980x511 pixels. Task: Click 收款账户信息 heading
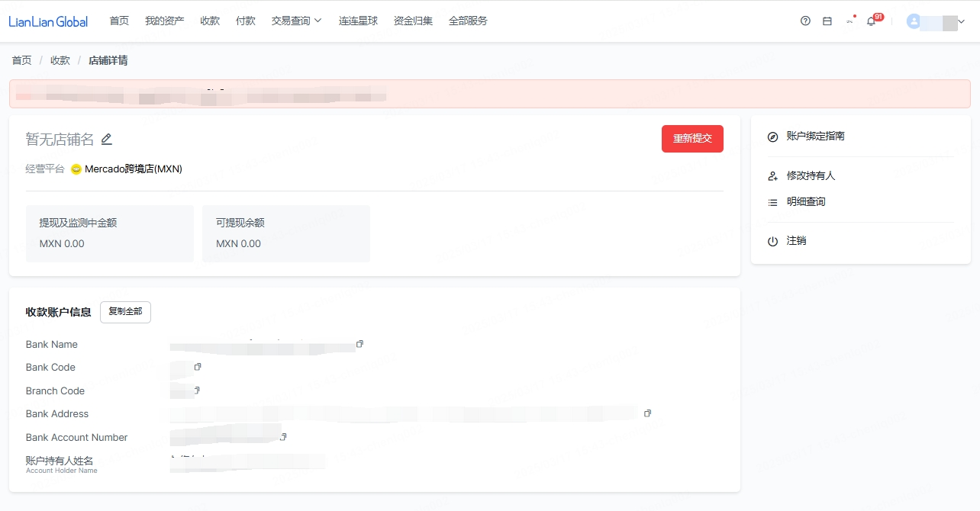[58, 312]
